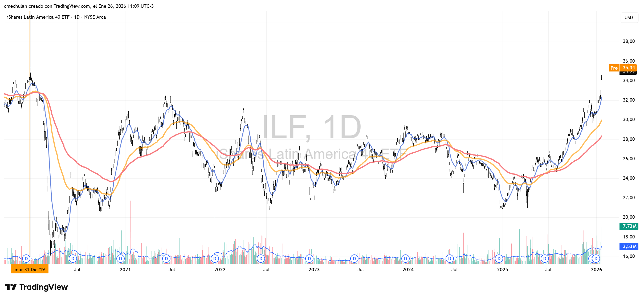The width and height of the screenshot is (644, 299).
Task: Click dividend marker above the 2022 label
Action: (x=215, y=258)
